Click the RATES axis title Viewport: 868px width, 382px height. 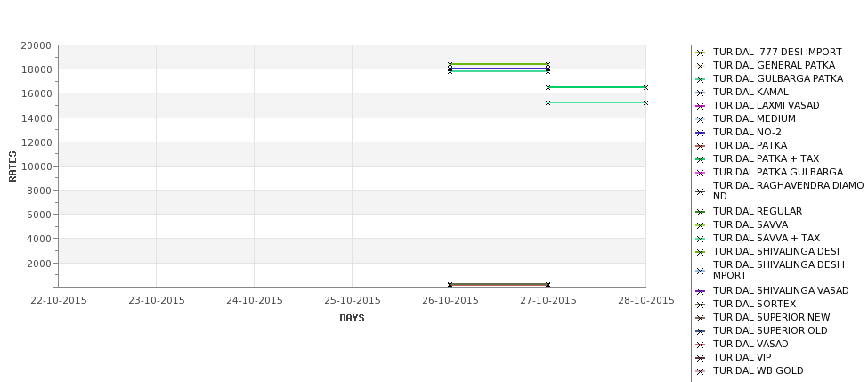(12, 167)
